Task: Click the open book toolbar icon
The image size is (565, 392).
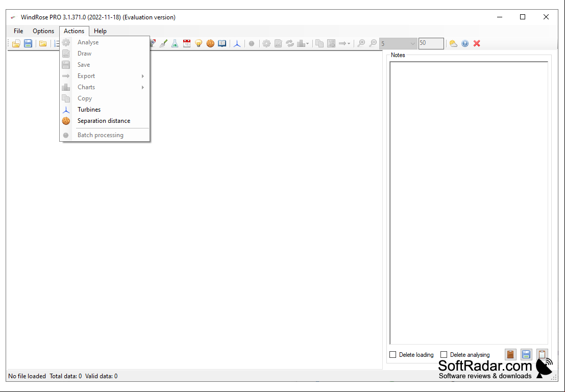Action: [223, 43]
